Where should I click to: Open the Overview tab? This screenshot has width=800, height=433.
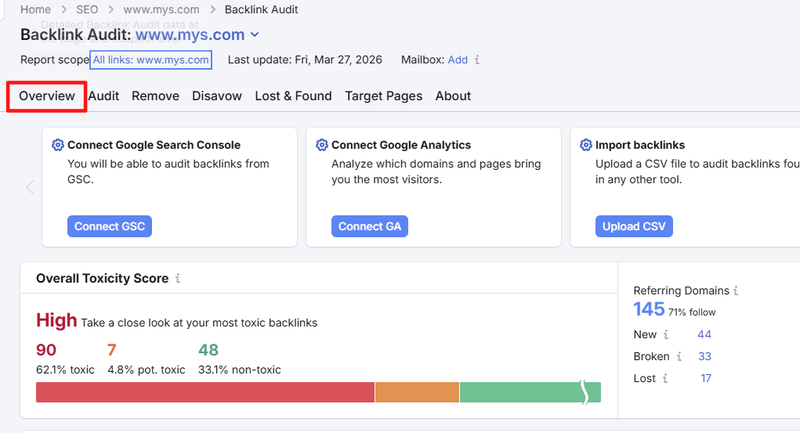47,96
